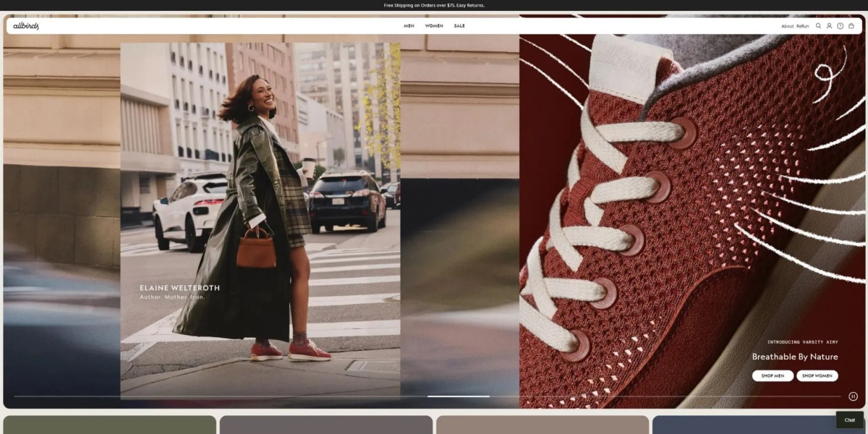868x434 pixels.
Task: Open the Chat widget button
Action: coord(849,420)
